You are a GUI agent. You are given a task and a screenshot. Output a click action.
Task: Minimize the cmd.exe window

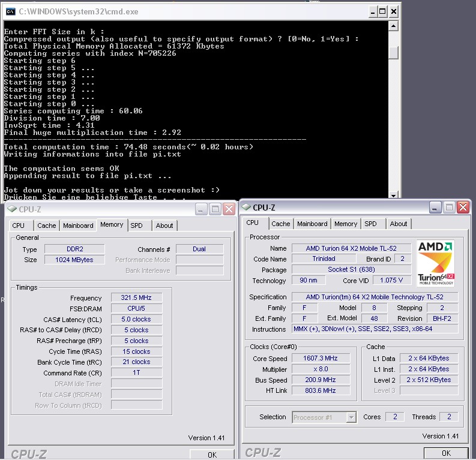pyautogui.click(x=373, y=12)
